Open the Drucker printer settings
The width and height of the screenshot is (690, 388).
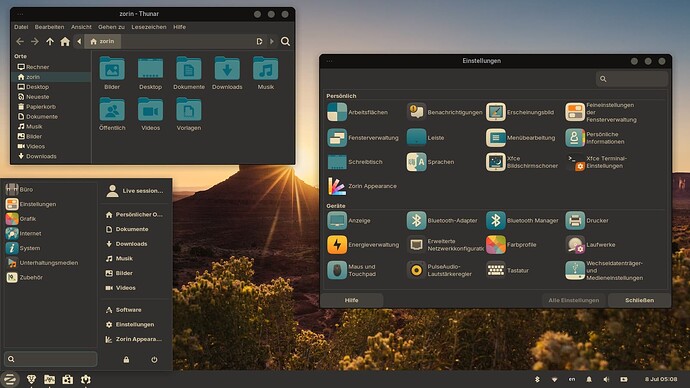(575, 220)
